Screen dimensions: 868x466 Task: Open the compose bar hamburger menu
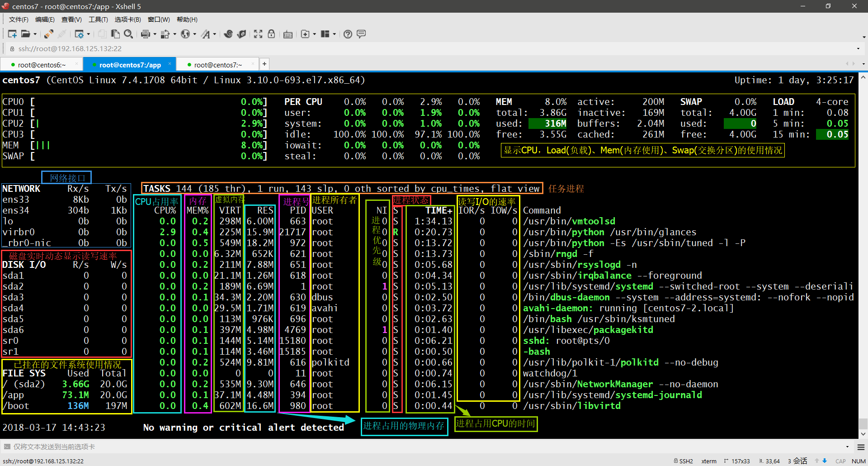coord(861,447)
